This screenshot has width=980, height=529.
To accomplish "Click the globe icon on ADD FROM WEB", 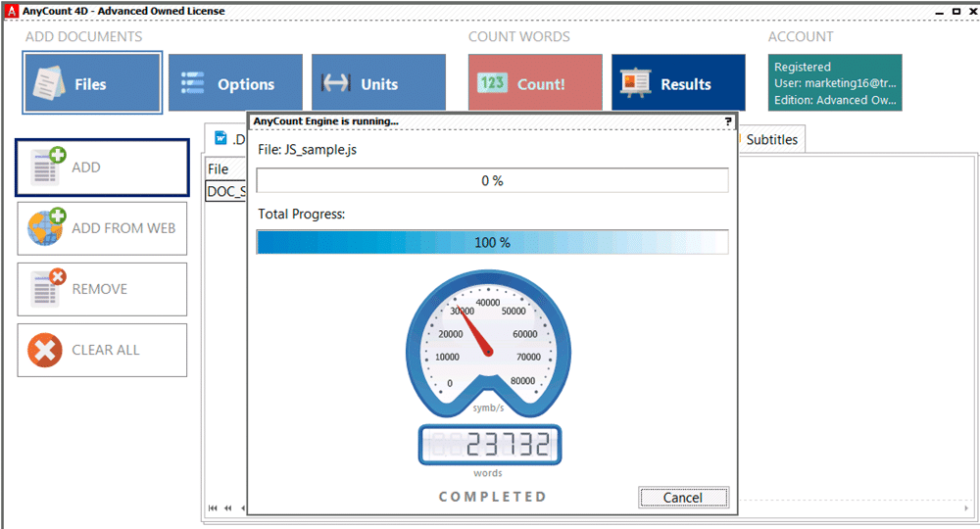I will tap(46, 226).
